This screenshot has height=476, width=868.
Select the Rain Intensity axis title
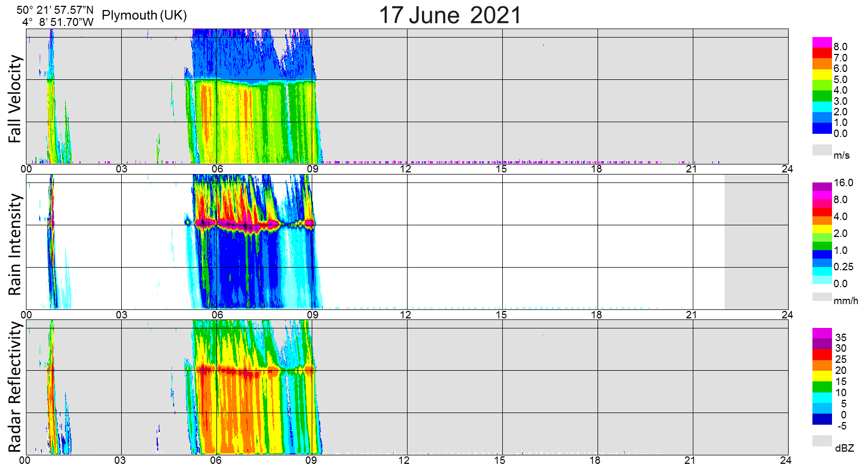pyautogui.click(x=15, y=244)
